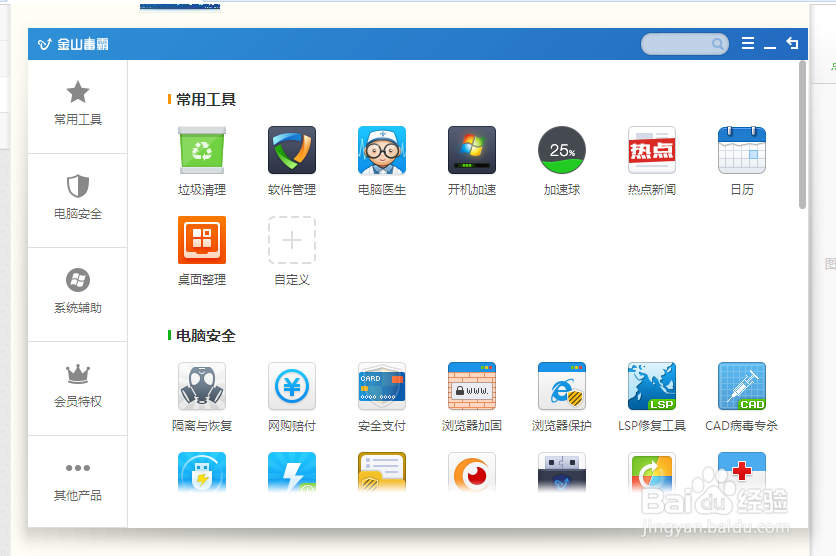Switch to 其他产品 sidebar tab

point(78,481)
